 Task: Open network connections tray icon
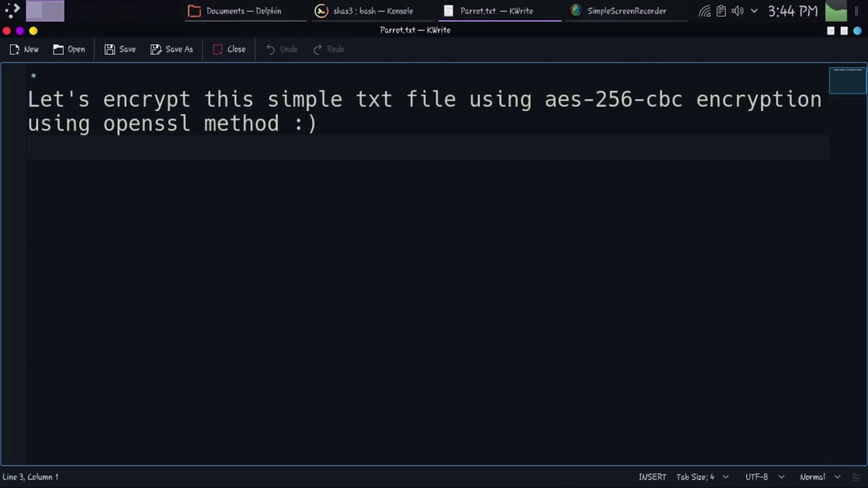705,11
